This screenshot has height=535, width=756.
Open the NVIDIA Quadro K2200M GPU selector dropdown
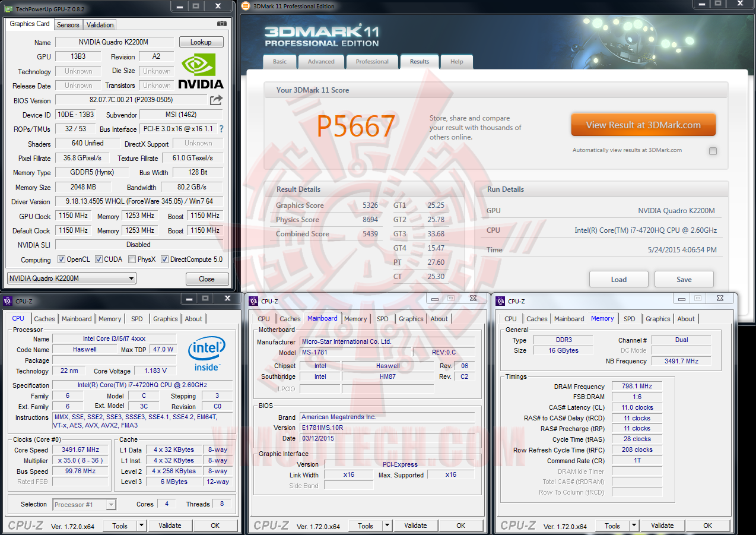(x=71, y=278)
